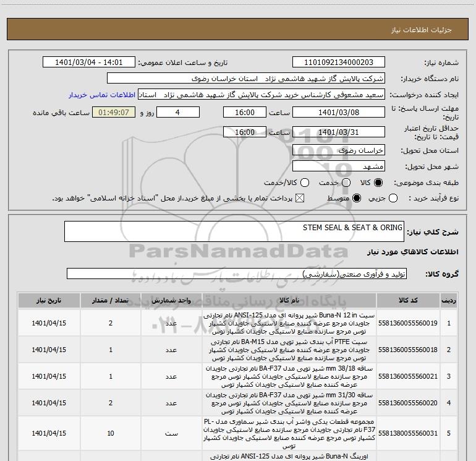Select جزیی purchase type radio
Viewport: 476px width, 461px height.
click(393, 198)
